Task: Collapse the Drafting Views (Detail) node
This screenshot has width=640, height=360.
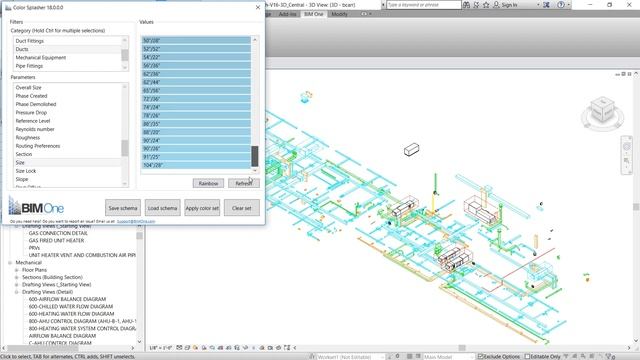Action: pos(17,292)
